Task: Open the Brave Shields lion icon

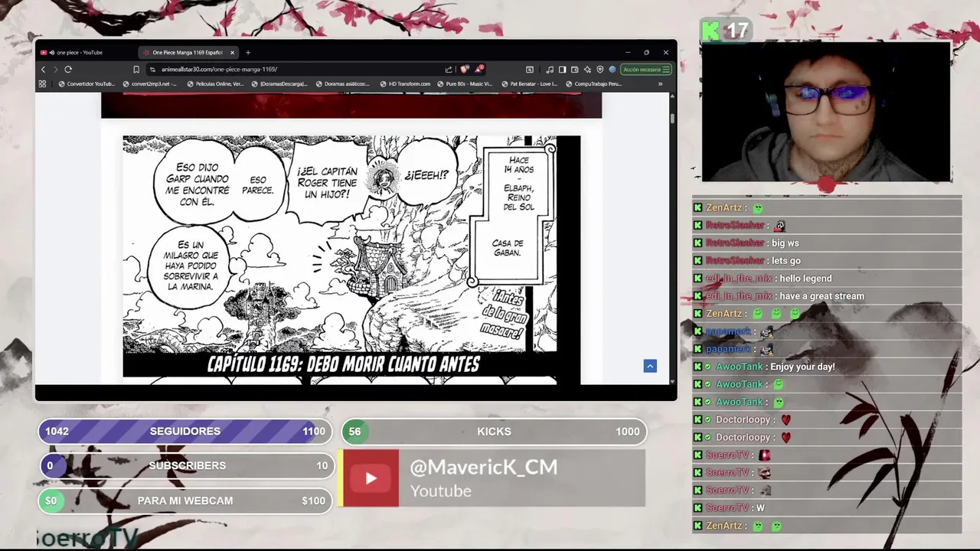Action: click(x=465, y=70)
